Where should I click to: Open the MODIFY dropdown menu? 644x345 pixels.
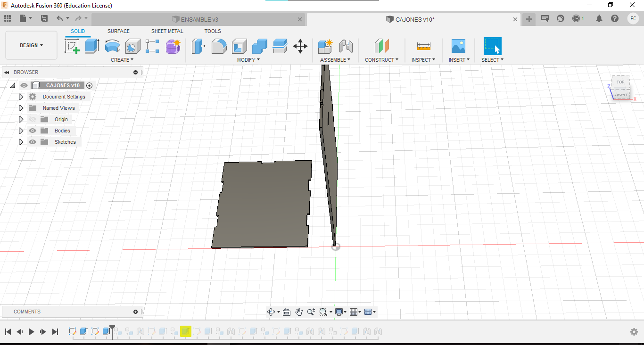pos(248,60)
